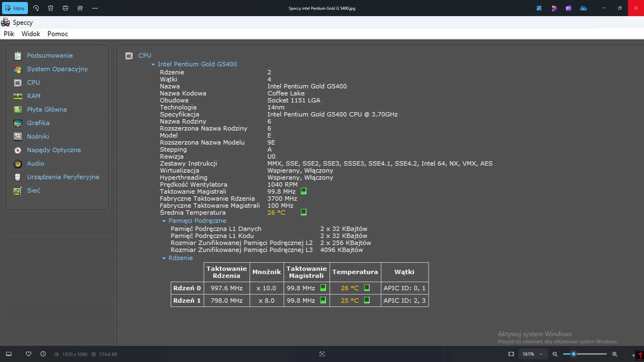Image resolution: width=644 pixels, height=362 pixels.
Task: Open the Pomoc menu in Speccy
Action: coord(58,34)
